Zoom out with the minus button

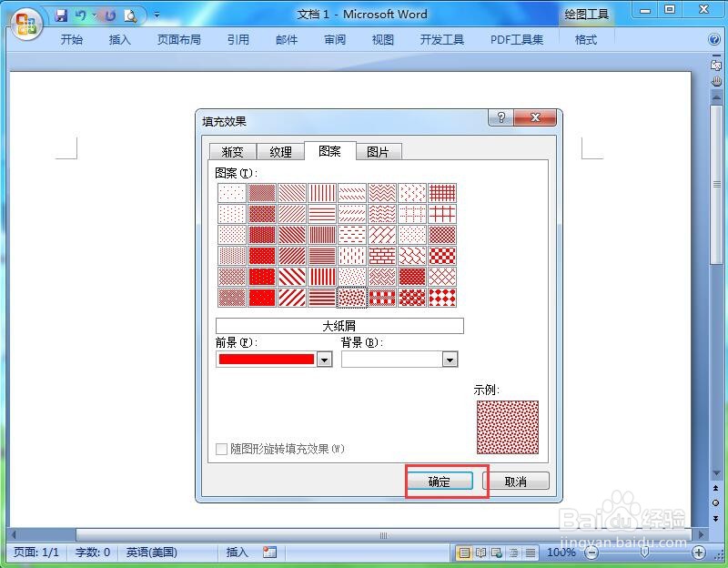point(591,553)
